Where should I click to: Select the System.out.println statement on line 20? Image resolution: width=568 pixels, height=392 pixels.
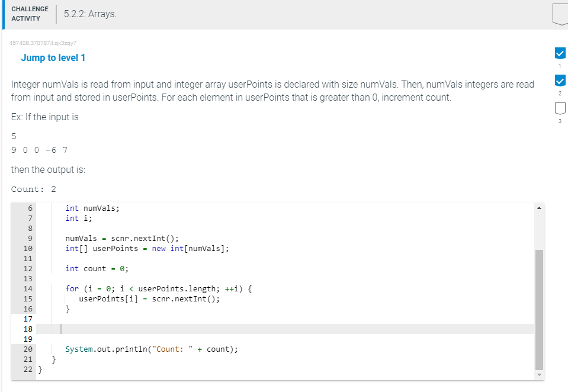coord(151,349)
